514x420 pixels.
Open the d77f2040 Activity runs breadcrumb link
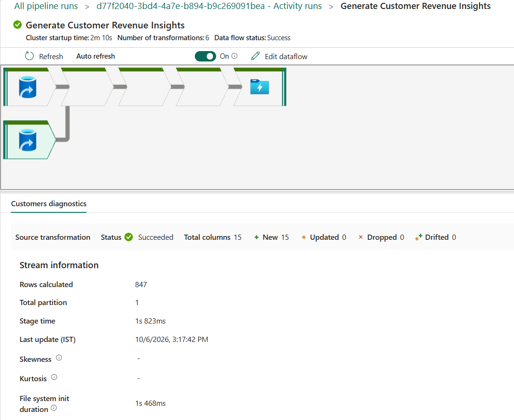209,6
